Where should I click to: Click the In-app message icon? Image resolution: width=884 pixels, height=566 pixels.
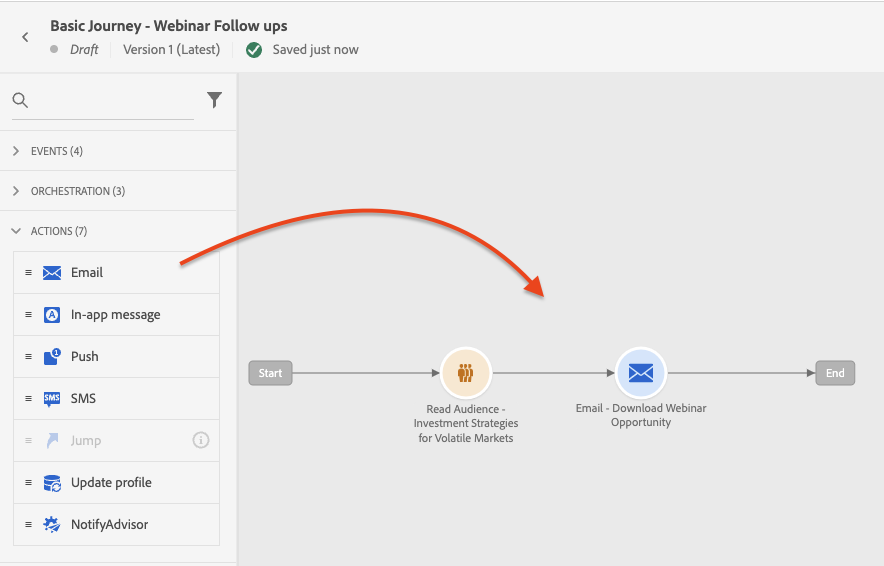[52, 315]
